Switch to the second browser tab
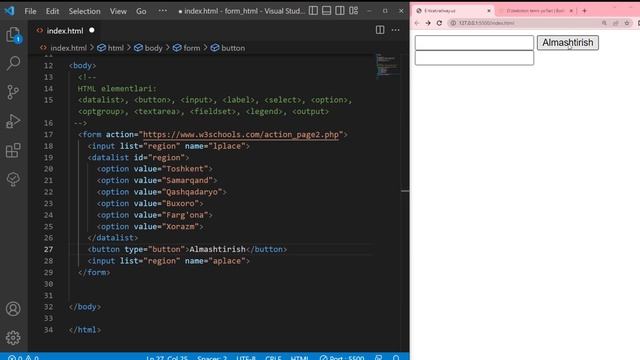 coord(536,11)
